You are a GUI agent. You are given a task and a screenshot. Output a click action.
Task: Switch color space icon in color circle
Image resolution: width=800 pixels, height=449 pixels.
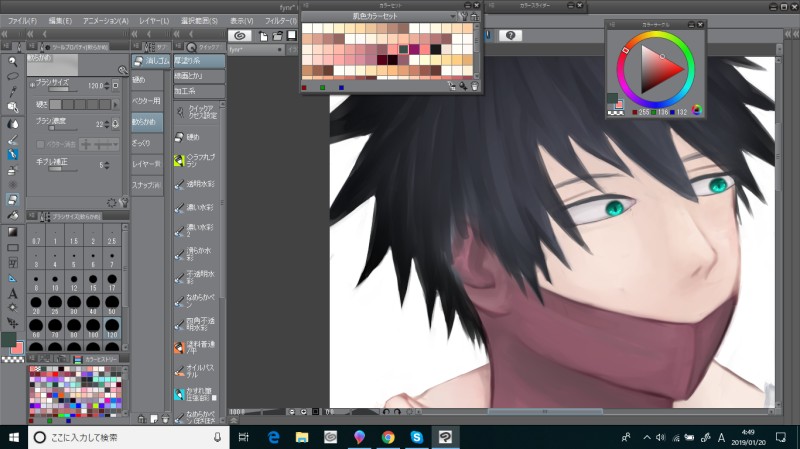(696, 110)
